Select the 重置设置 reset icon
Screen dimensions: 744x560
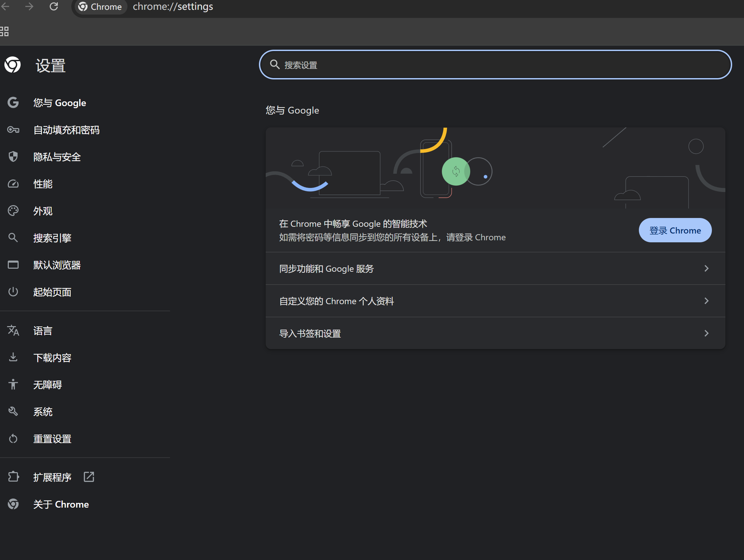click(x=13, y=438)
